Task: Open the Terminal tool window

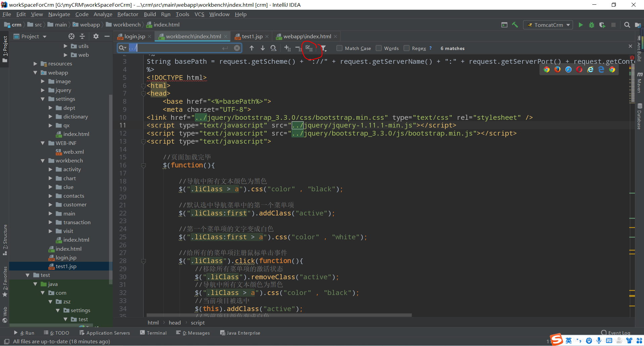Action: tap(153, 333)
